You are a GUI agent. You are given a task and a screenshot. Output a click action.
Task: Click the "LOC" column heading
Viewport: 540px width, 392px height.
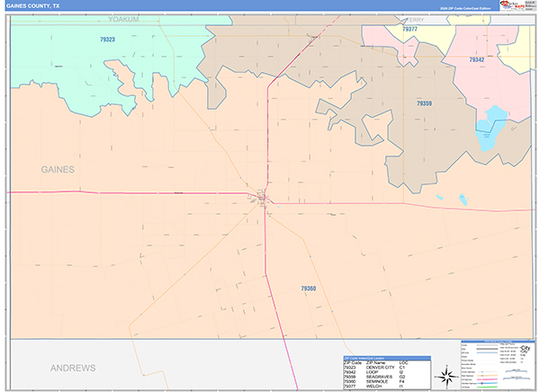tap(403, 362)
